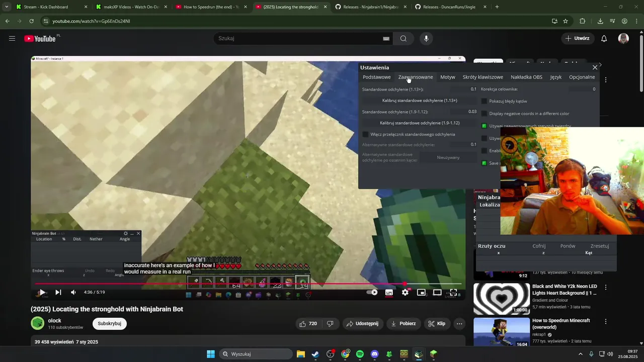
Task: Like the video with 720 likes
Action: pyautogui.click(x=308, y=324)
